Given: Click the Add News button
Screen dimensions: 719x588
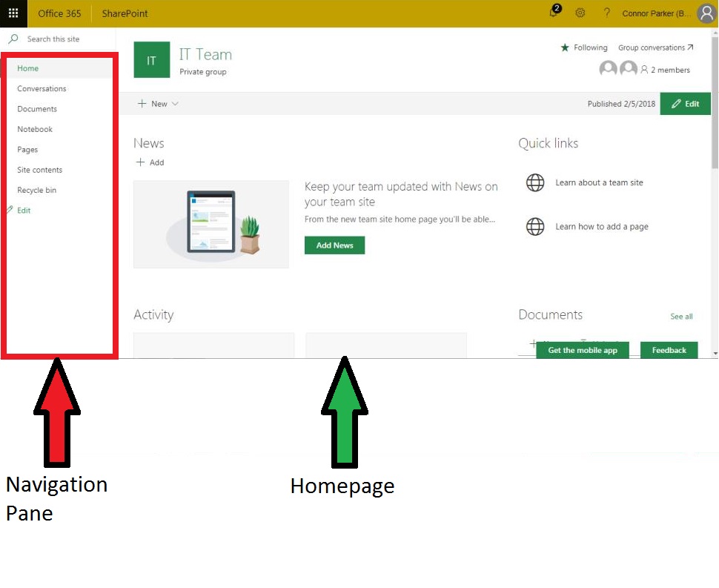Looking at the screenshot, I should coord(334,245).
